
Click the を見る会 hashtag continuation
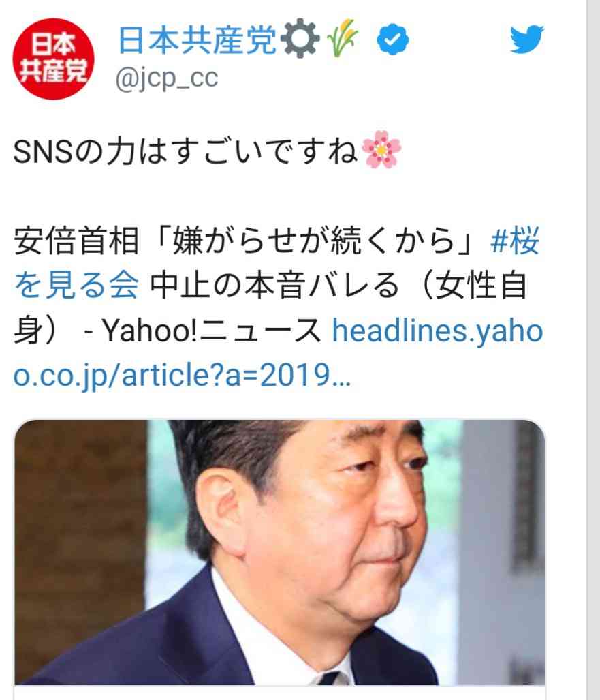tap(76, 286)
